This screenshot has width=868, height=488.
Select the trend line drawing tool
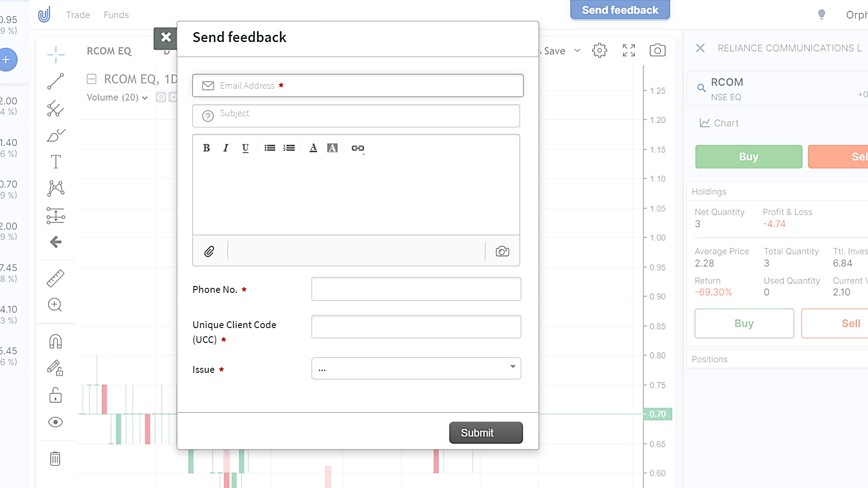click(56, 82)
